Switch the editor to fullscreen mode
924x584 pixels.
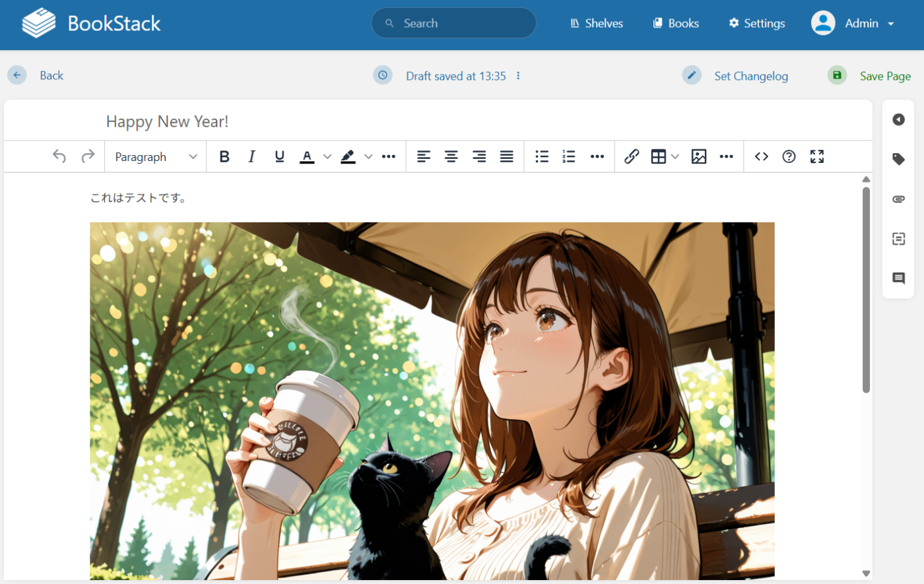[x=816, y=156]
